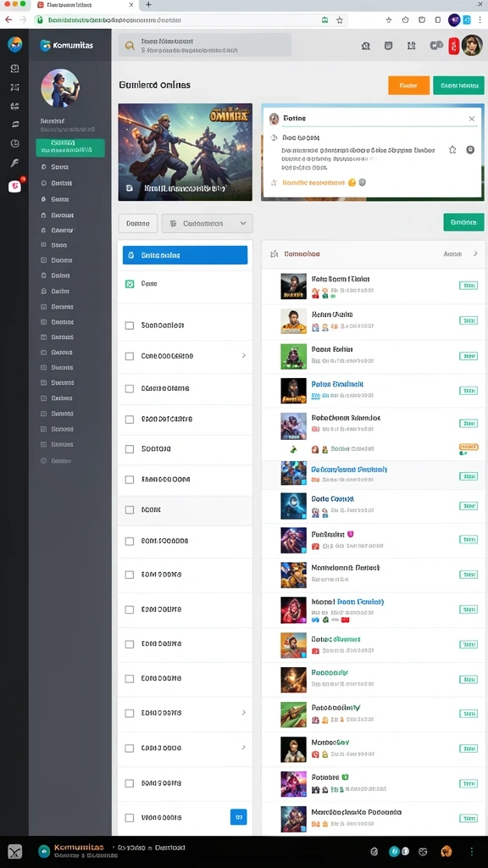Open the profile photo in the top-right header

471,46
